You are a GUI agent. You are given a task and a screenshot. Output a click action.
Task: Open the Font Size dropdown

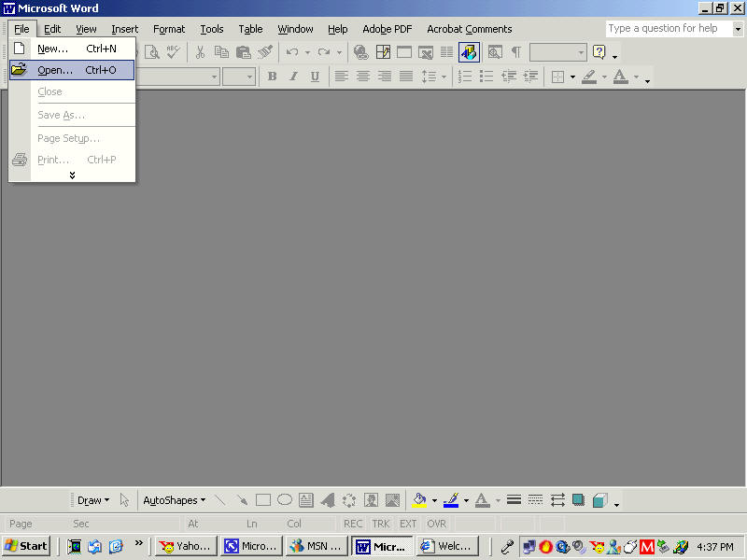[249, 77]
